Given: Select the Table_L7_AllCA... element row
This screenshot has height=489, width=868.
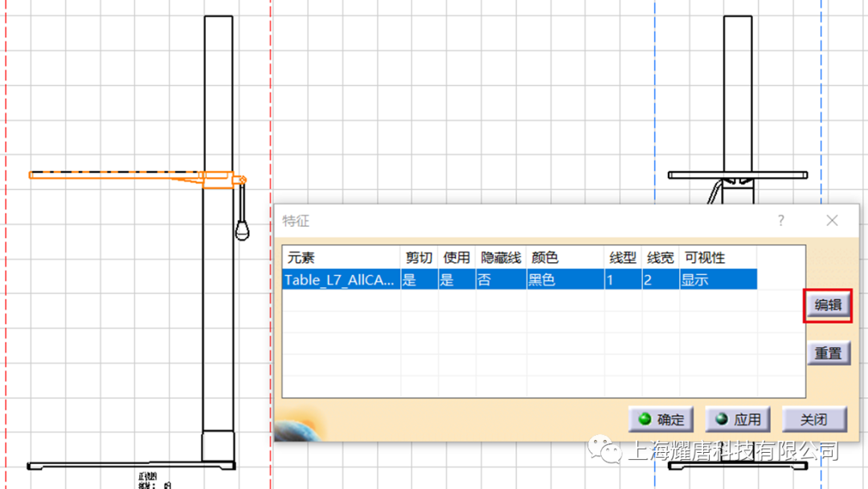Looking at the screenshot, I should [x=340, y=280].
